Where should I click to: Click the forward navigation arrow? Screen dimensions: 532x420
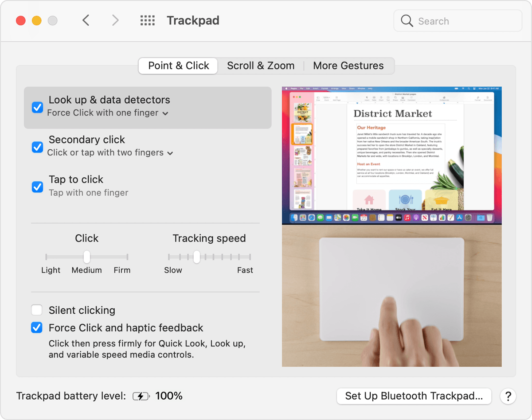115,20
